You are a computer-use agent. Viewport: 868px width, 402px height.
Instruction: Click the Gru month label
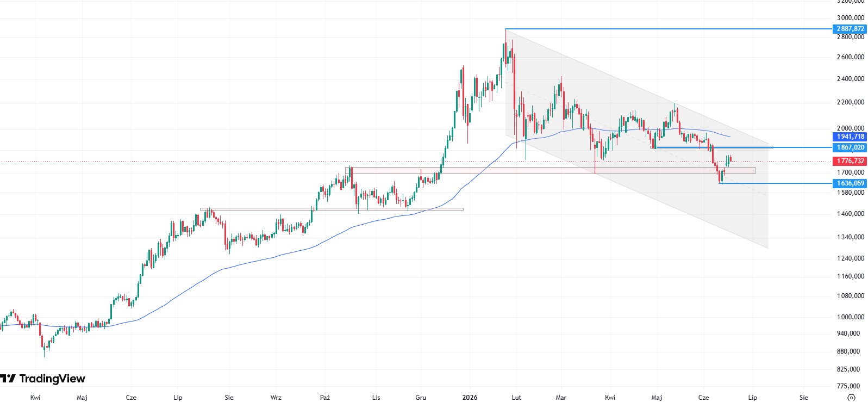pyautogui.click(x=421, y=397)
